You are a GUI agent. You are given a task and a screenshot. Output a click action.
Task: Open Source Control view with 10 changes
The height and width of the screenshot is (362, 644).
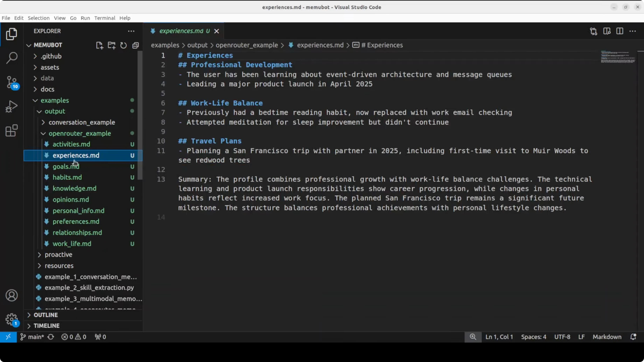12,82
